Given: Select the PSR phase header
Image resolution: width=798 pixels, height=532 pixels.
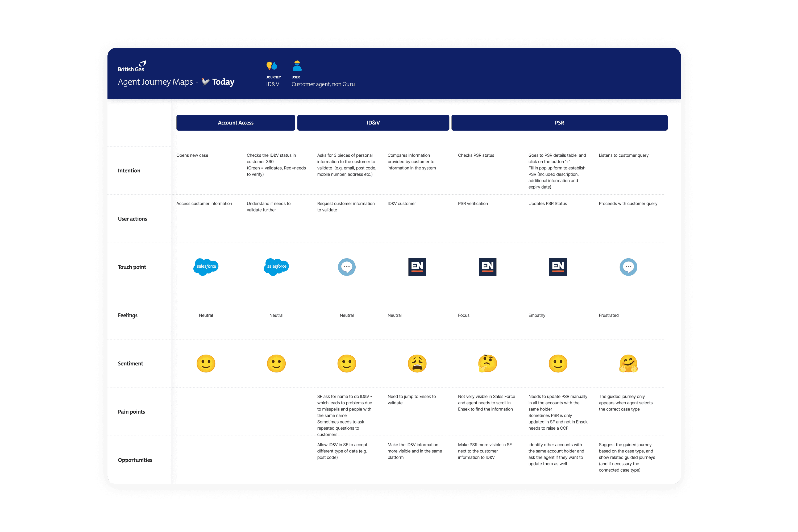Looking at the screenshot, I should (x=559, y=122).
